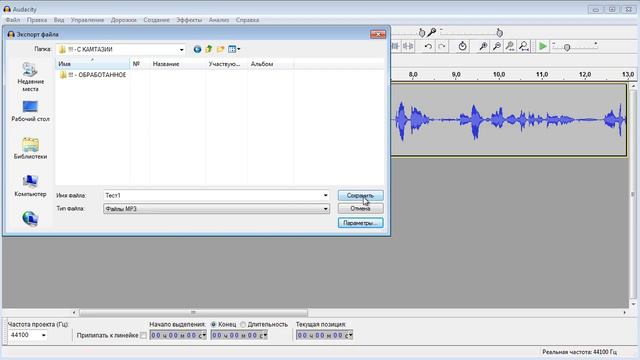Click 'Реальная частота: 44100 Гц' status text
The height and width of the screenshot is (360, 640).
click(x=580, y=352)
